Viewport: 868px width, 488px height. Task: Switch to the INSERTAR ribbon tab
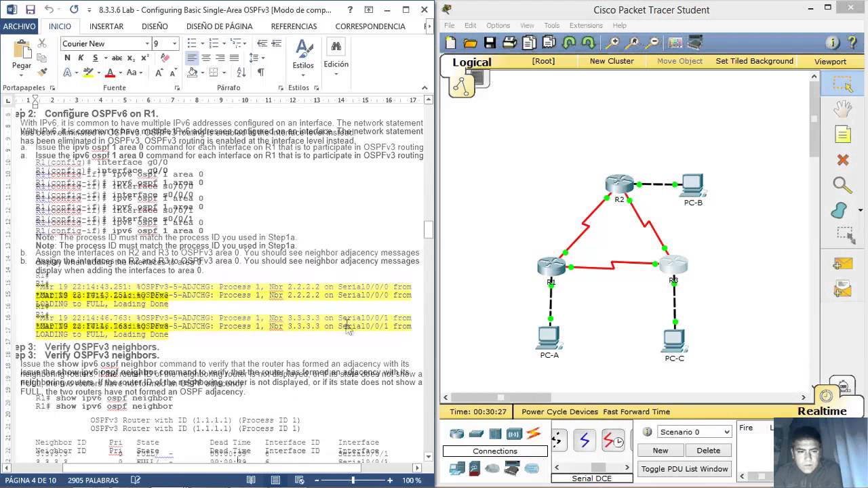coord(106,26)
